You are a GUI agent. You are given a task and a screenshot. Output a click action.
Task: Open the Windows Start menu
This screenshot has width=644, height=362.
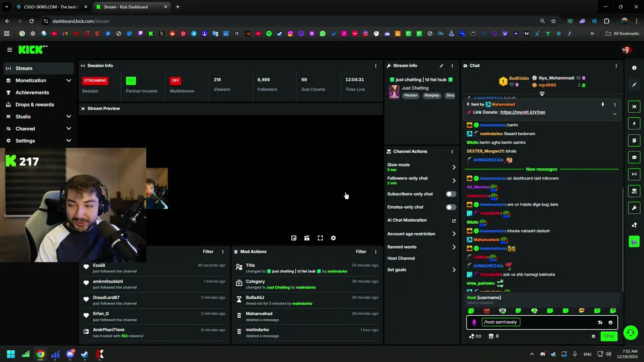click(x=11, y=354)
